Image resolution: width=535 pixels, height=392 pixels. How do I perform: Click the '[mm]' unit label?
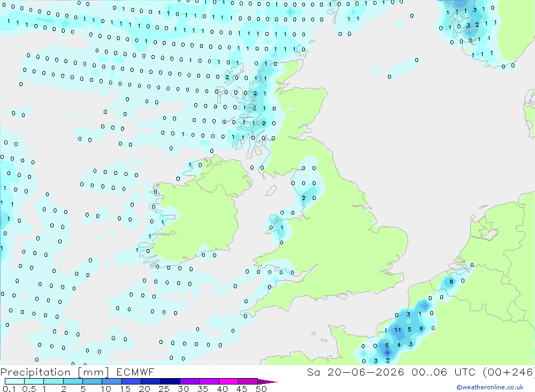[x=94, y=372]
